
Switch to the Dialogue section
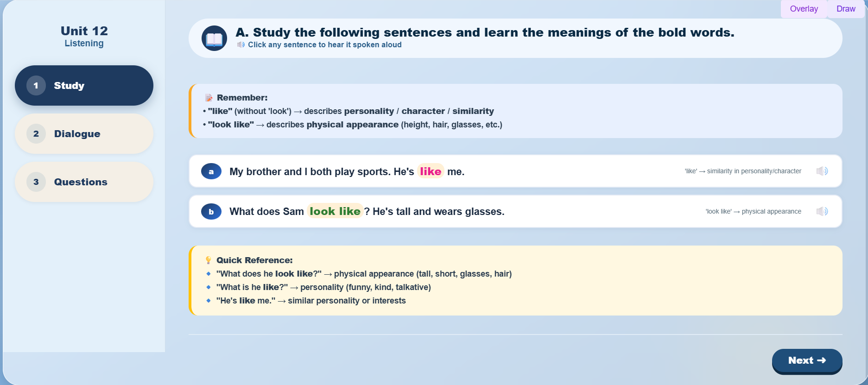(x=84, y=133)
